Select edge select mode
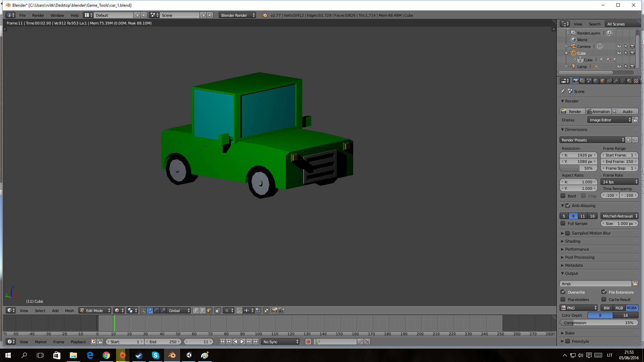This screenshot has height=362, width=644. point(203,310)
